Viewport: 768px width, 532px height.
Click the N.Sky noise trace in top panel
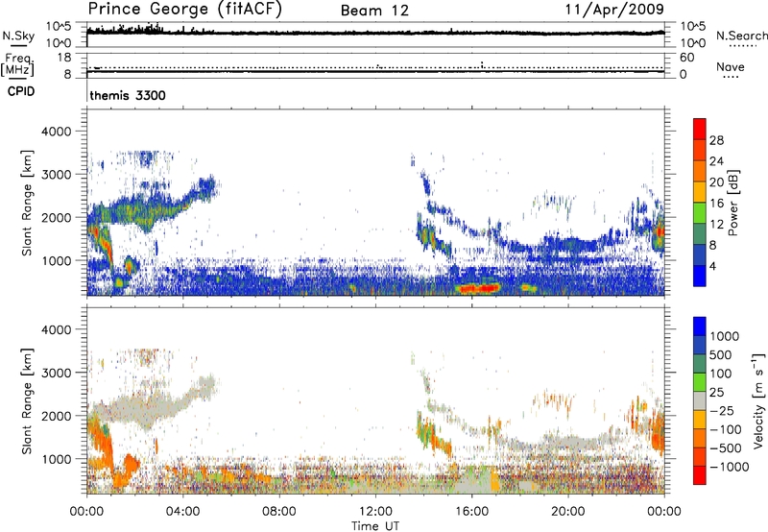coord(375,33)
